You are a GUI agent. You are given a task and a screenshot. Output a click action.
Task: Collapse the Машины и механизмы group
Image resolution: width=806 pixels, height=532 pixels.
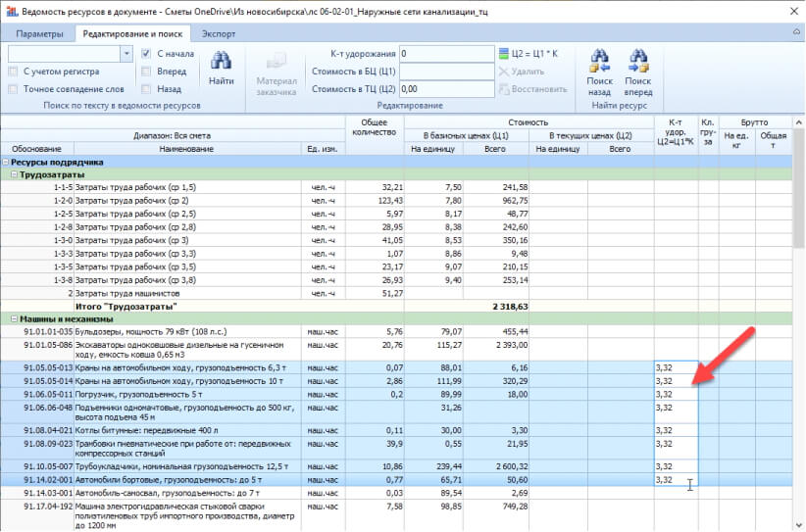pos(15,318)
